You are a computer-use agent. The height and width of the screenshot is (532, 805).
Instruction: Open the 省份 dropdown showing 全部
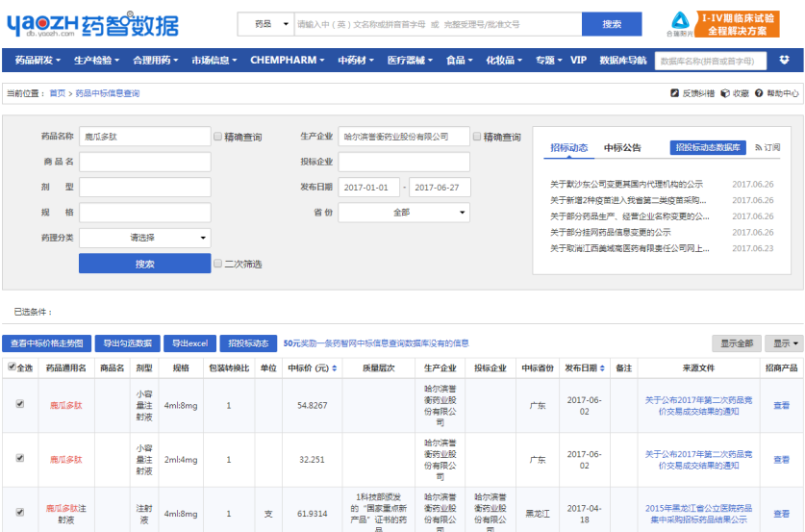pos(404,213)
